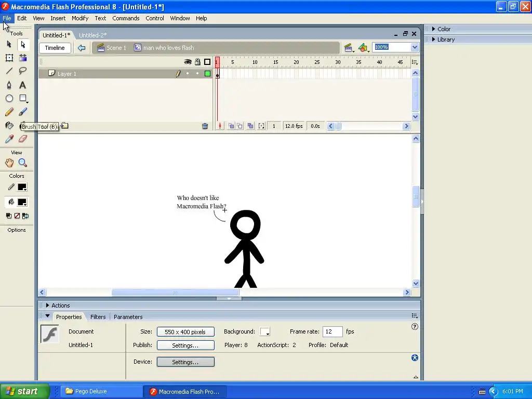The width and height of the screenshot is (532, 399).
Task: Switch to the Untitled-2* document tab
Action: pyautogui.click(x=92, y=35)
